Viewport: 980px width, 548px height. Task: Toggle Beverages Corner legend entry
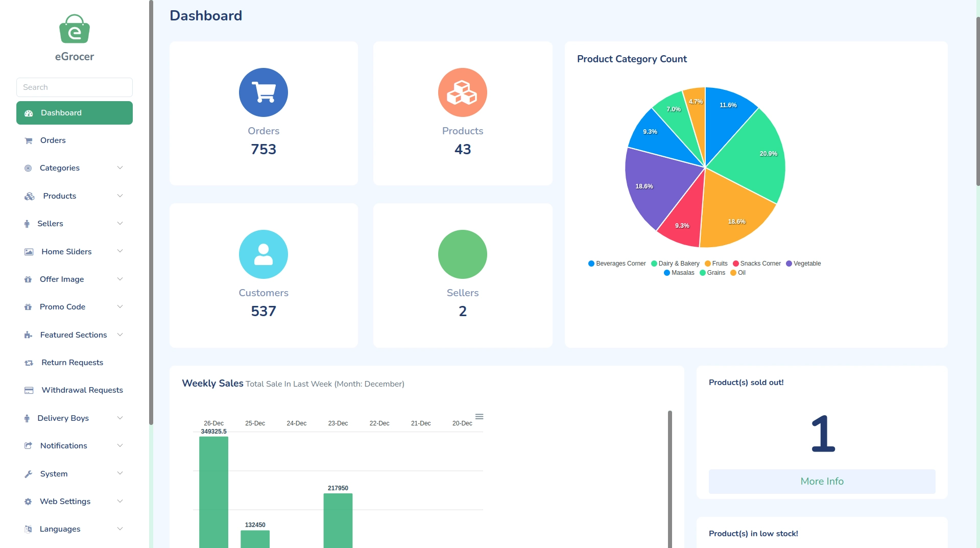click(617, 264)
